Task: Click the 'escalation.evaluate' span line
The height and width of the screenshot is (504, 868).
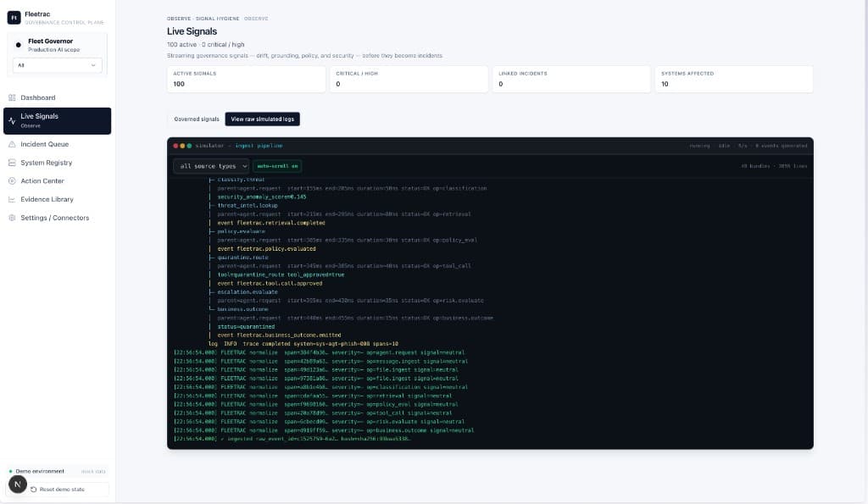Action: pos(247,292)
